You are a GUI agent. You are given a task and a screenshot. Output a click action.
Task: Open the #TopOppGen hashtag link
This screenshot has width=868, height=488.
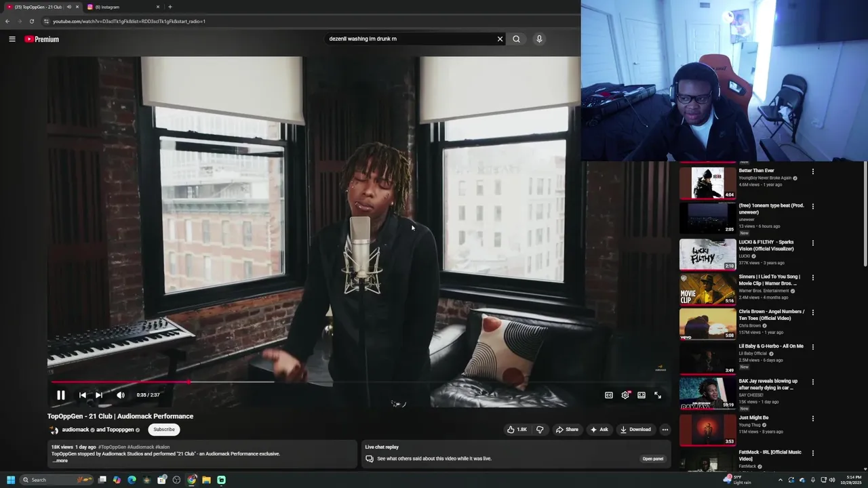click(x=112, y=447)
